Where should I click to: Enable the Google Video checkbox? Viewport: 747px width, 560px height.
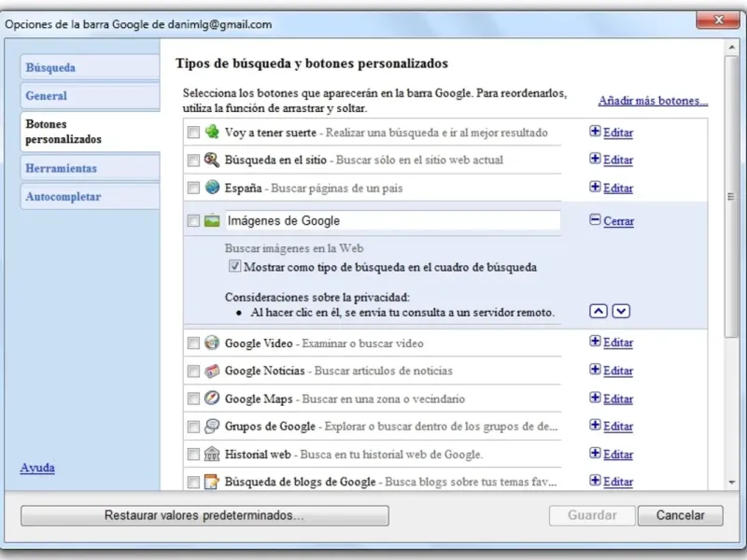pos(193,343)
